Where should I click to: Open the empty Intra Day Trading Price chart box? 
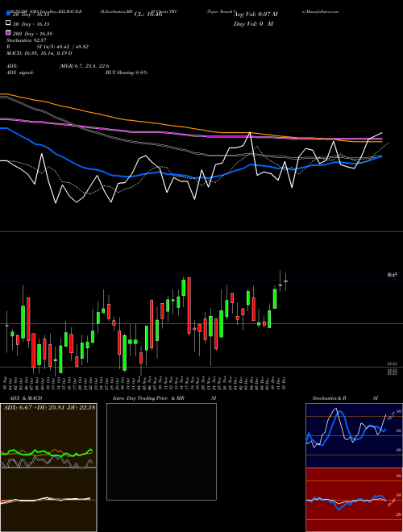click(161, 451)
